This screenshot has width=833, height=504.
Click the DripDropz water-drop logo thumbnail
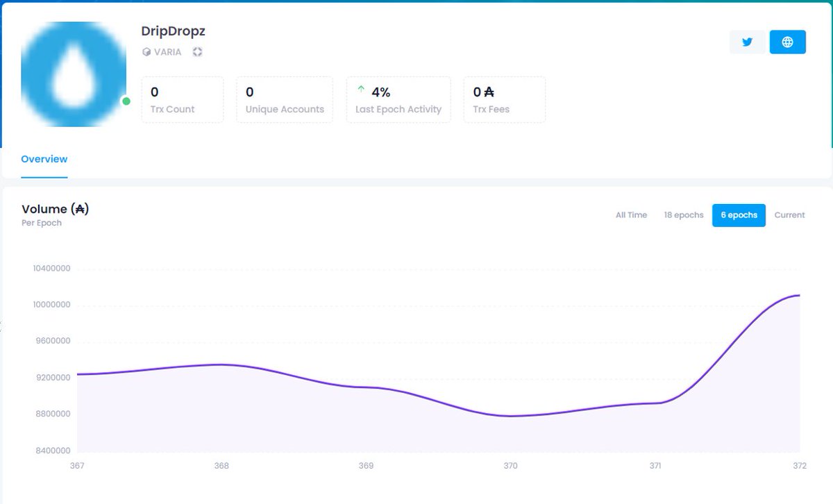click(74, 74)
